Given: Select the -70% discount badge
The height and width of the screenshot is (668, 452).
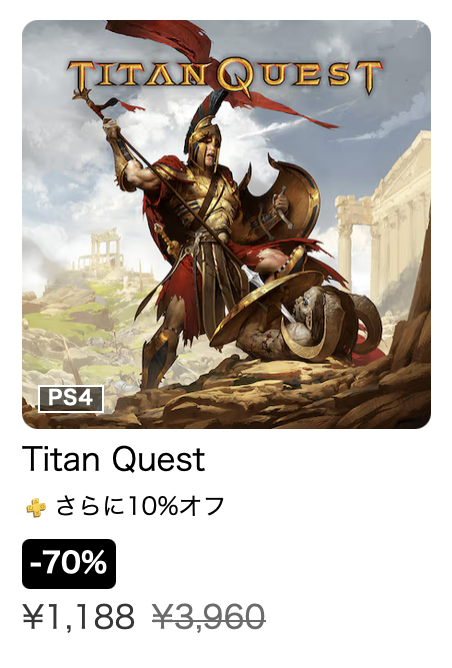Looking at the screenshot, I should [x=69, y=564].
